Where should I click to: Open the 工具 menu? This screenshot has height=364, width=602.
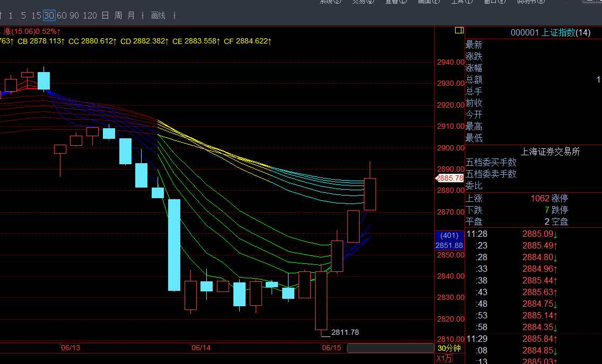tap(458, 2)
